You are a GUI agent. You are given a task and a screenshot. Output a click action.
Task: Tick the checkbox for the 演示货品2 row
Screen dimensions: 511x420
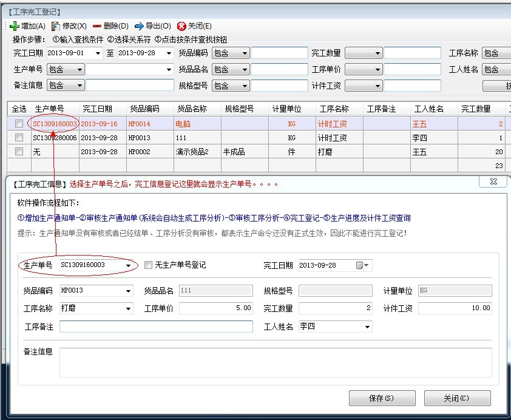(19, 152)
